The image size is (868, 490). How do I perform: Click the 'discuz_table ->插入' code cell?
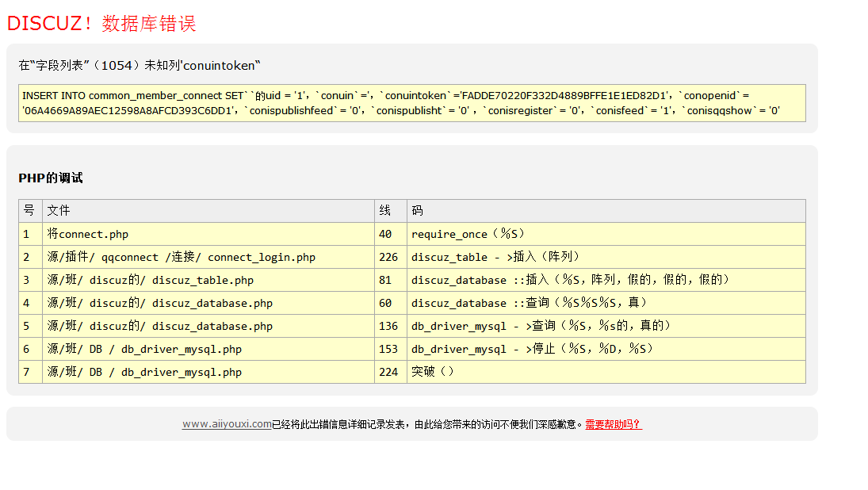495,257
